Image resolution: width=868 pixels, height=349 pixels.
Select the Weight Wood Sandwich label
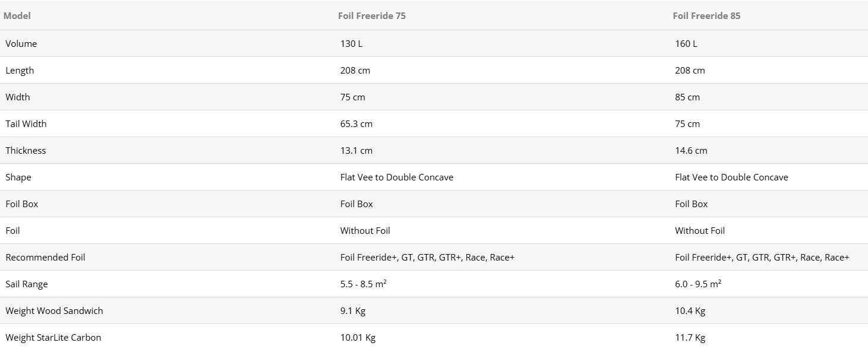tap(54, 311)
